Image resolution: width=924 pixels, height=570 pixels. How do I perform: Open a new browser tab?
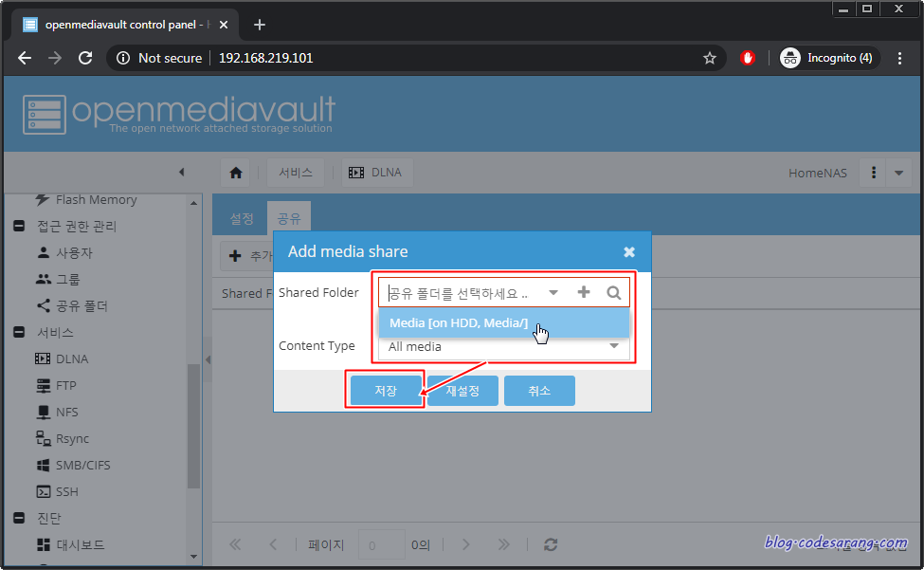260,25
